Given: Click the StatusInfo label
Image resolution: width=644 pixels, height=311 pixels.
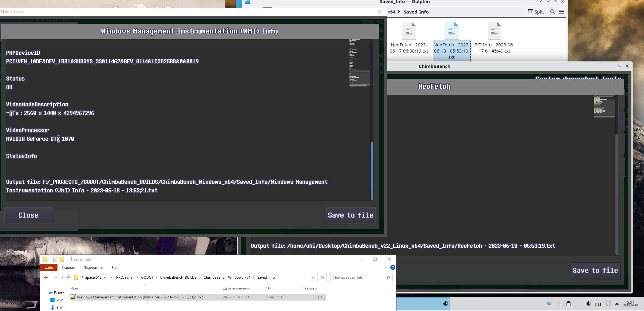Looking at the screenshot, I should coord(22,156).
